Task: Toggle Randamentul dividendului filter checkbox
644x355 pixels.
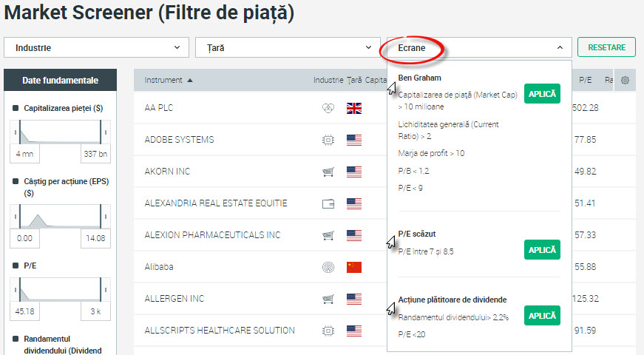Action: click(x=16, y=339)
